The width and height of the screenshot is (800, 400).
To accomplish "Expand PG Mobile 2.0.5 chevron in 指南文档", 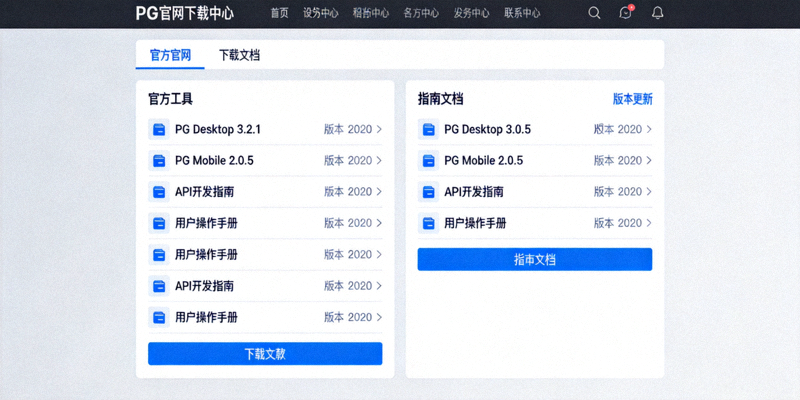I will [648, 161].
